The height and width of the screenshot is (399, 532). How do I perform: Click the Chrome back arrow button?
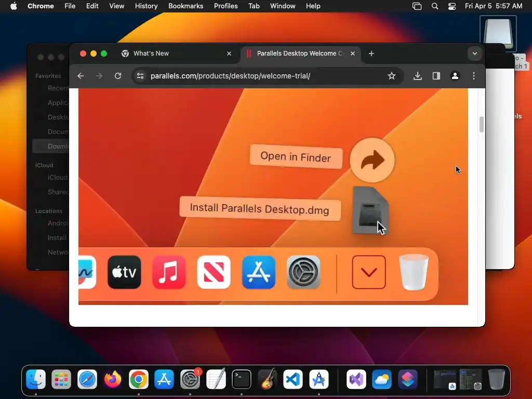81,76
